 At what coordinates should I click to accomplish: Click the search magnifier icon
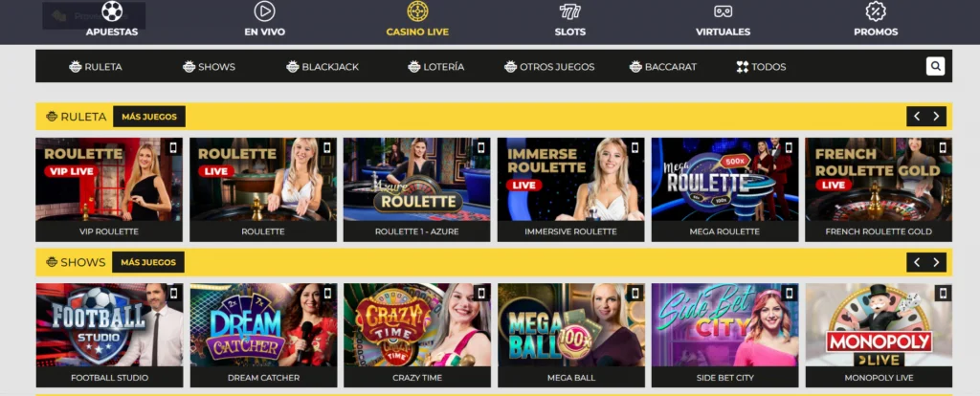[935, 66]
